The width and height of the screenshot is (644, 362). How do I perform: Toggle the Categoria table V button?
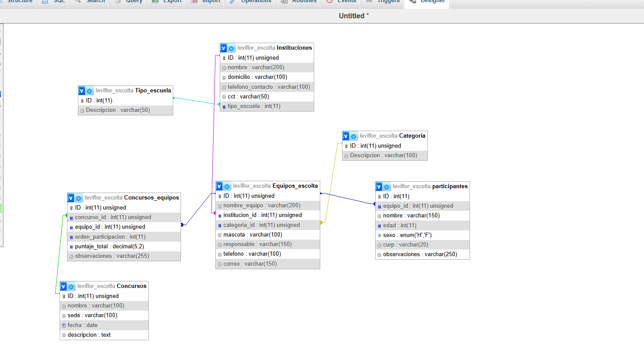coord(346,136)
